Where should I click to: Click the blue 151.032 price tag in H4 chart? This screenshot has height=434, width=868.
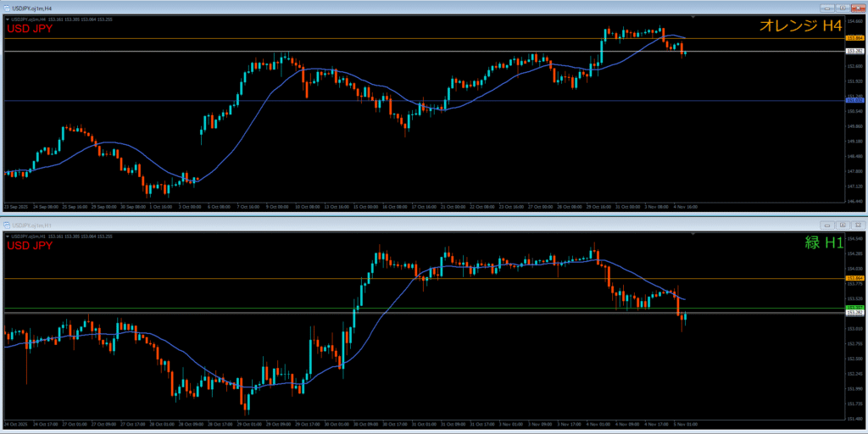(855, 100)
